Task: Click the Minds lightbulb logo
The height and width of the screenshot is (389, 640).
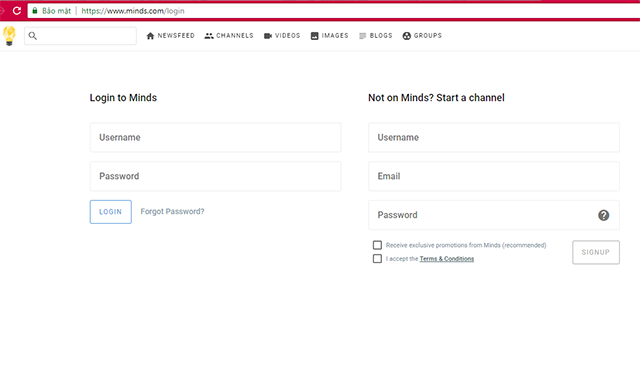Action: pos(9,36)
